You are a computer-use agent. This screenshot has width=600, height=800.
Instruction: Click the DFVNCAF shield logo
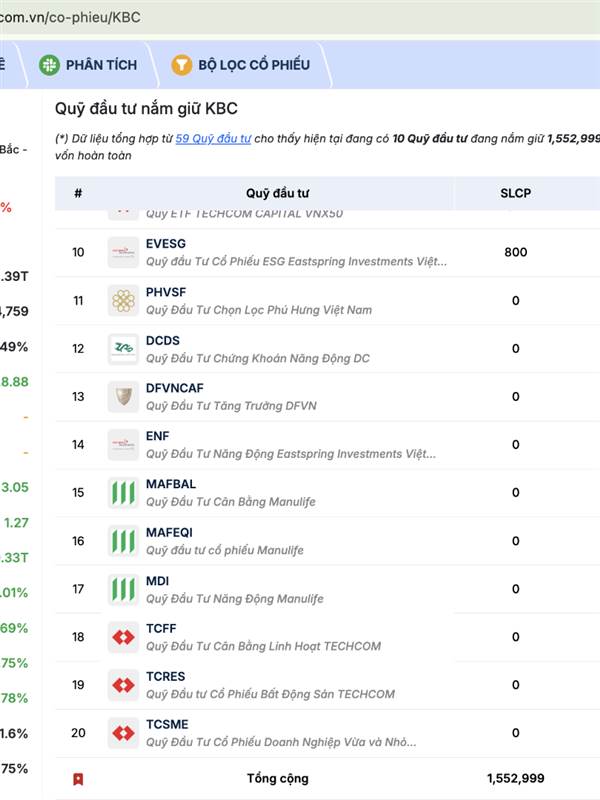(x=123, y=396)
